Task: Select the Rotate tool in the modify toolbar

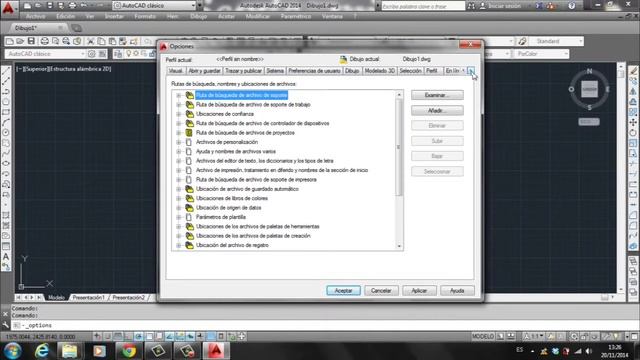Action: [x=633, y=132]
